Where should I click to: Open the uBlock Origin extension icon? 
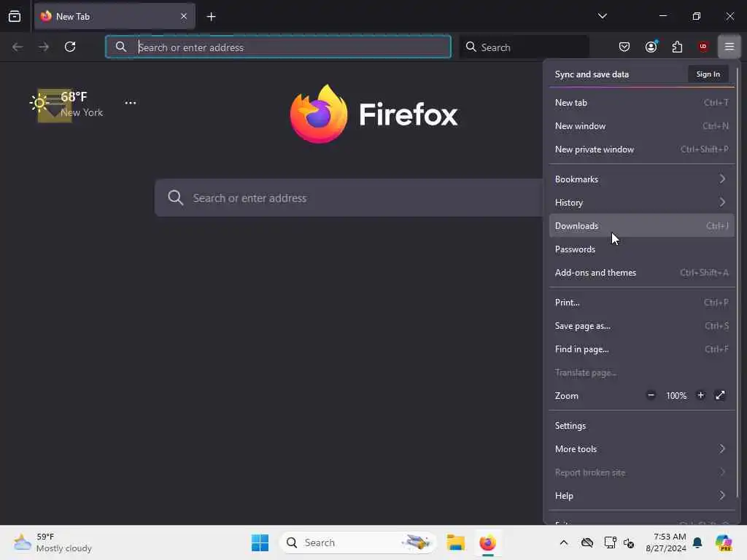coord(703,47)
